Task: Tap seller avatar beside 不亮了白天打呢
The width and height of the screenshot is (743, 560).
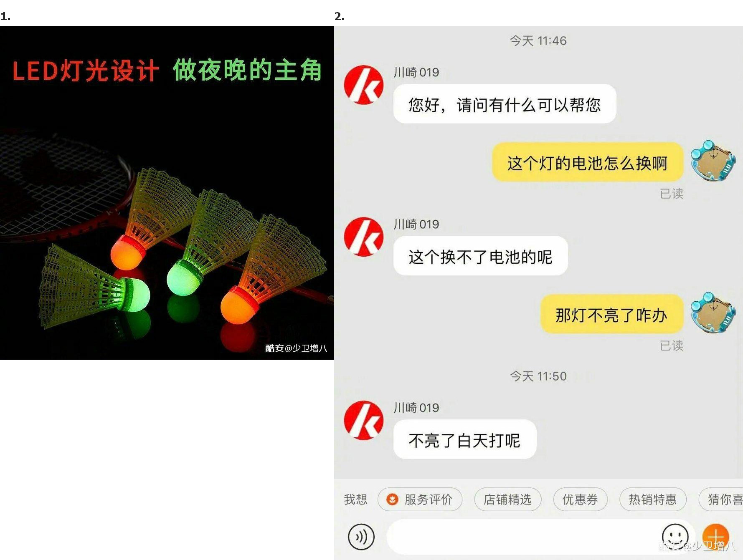Action: click(x=364, y=420)
